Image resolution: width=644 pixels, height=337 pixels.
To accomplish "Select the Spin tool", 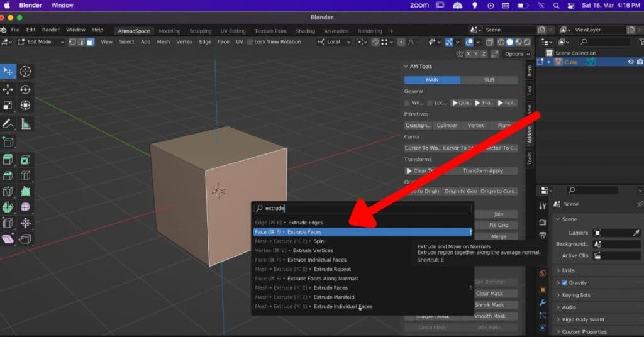I will coord(8,207).
